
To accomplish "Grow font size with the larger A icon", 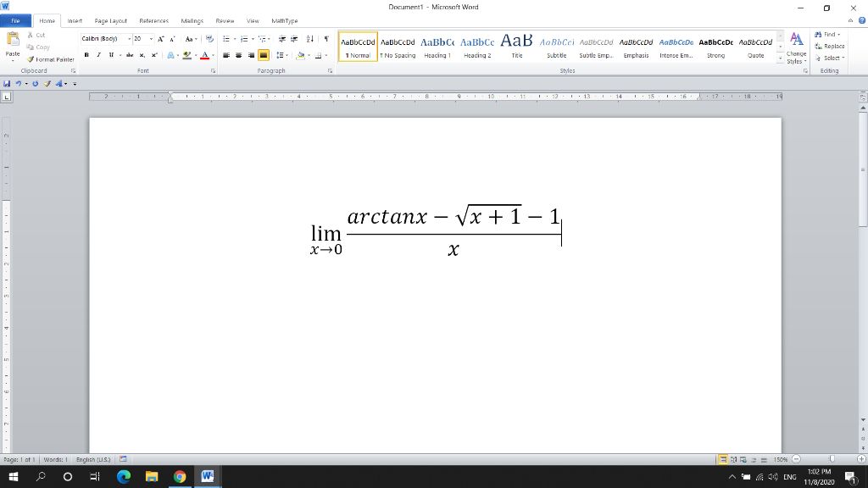I will click(x=160, y=39).
